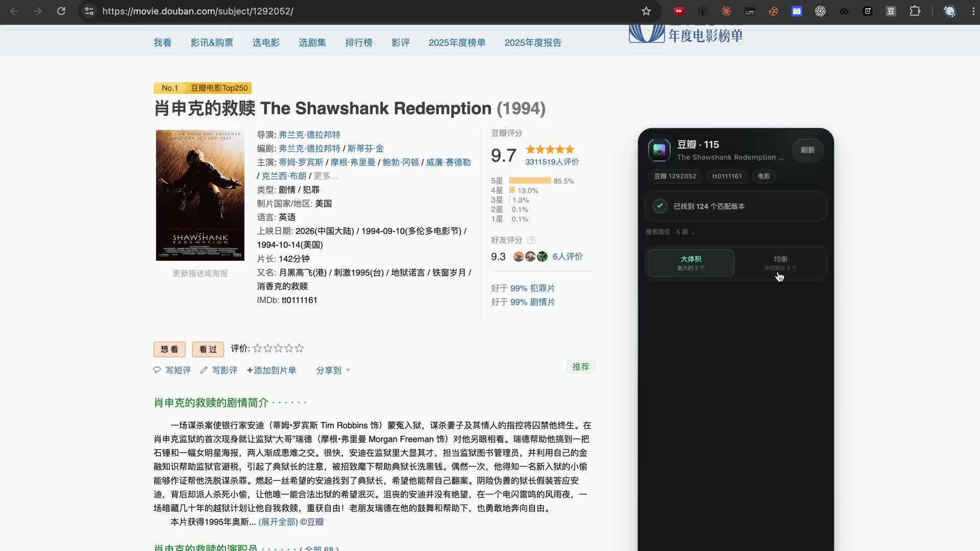Open the orange starburst extension
Image resolution: width=980 pixels, height=551 pixels.
[x=726, y=11]
